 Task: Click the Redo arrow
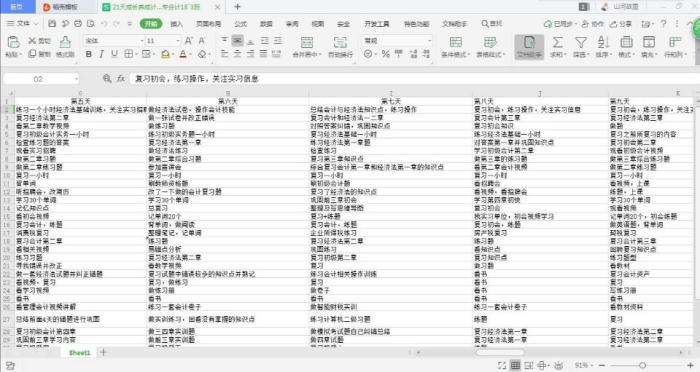(117, 24)
